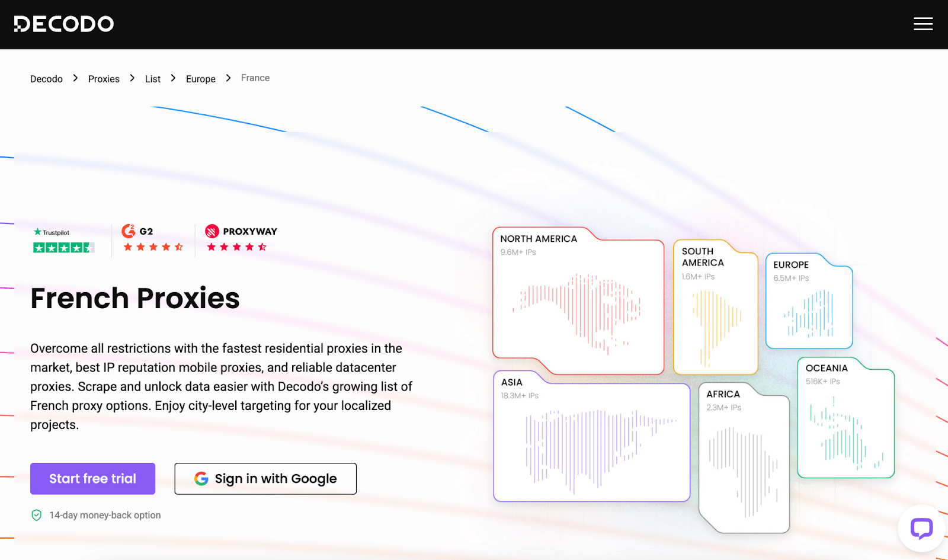The image size is (948, 560).
Task: Click the Start free trial button
Action: pyautogui.click(x=92, y=479)
